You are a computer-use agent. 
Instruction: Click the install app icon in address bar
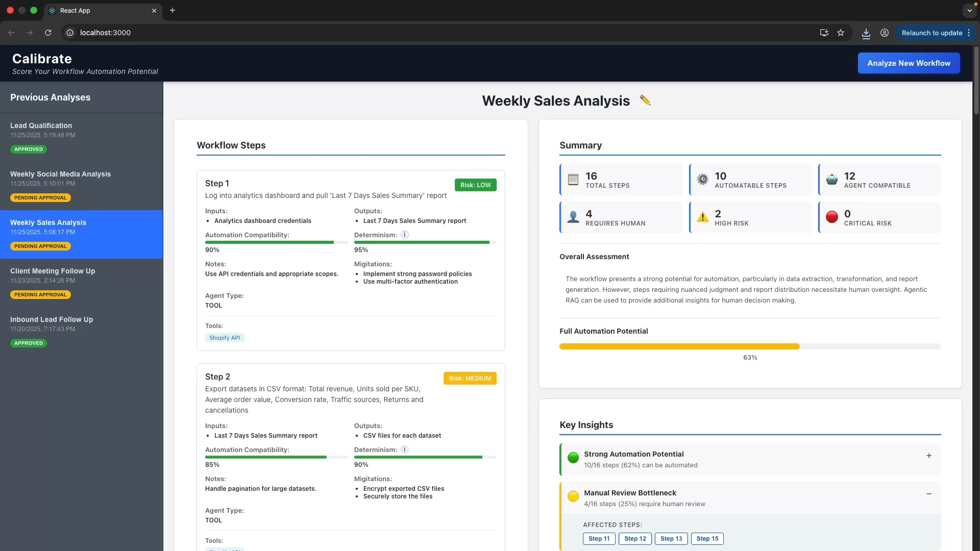824,33
